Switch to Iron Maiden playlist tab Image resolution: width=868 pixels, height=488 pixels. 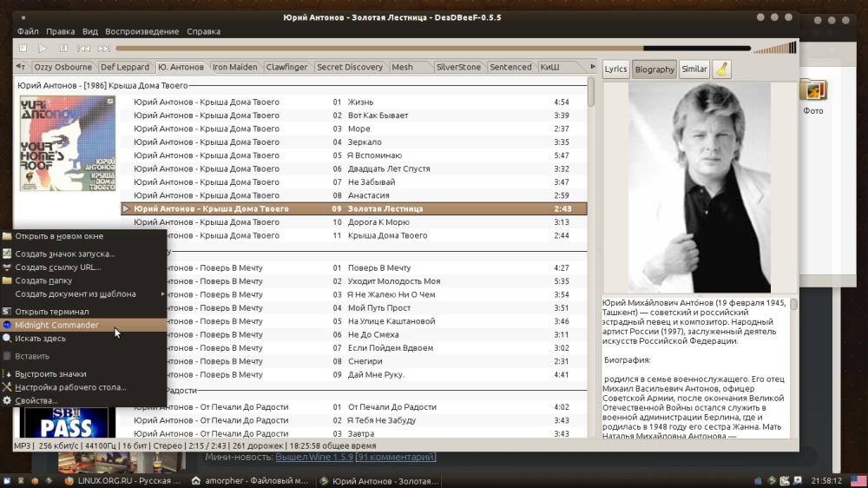234,67
